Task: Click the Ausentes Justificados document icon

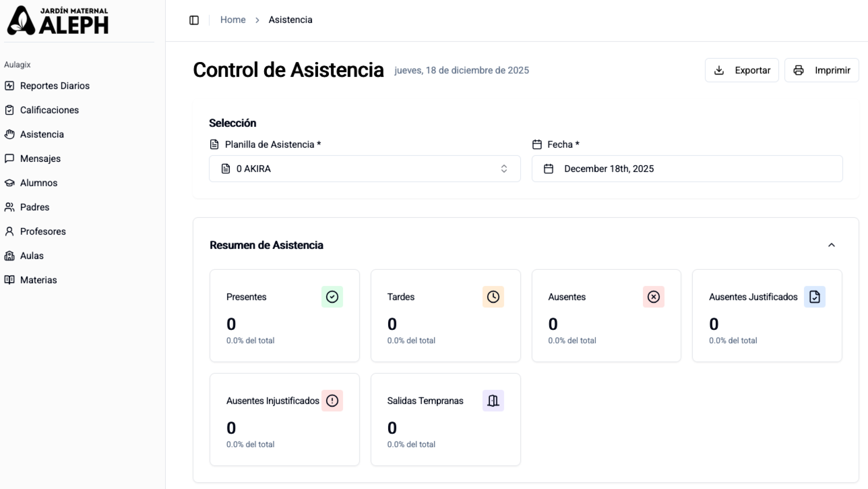Action: [x=814, y=297]
